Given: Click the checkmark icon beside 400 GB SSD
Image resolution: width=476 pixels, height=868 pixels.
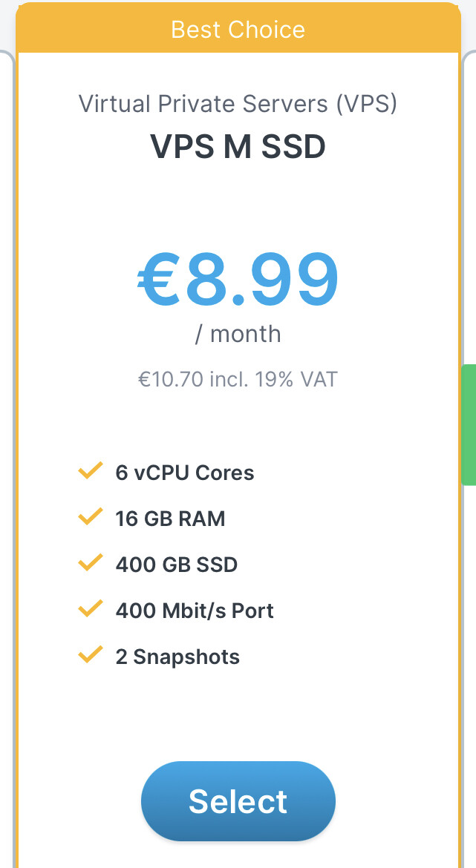Looking at the screenshot, I should coord(91,562).
